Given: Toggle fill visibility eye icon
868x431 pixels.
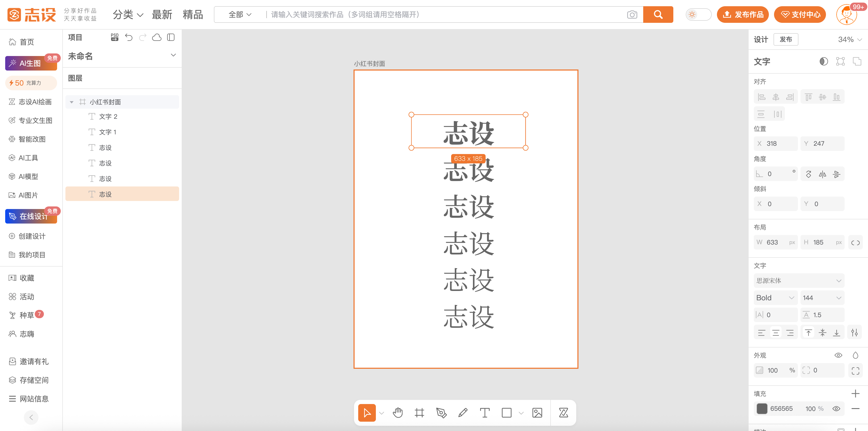Looking at the screenshot, I should pos(836,408).
